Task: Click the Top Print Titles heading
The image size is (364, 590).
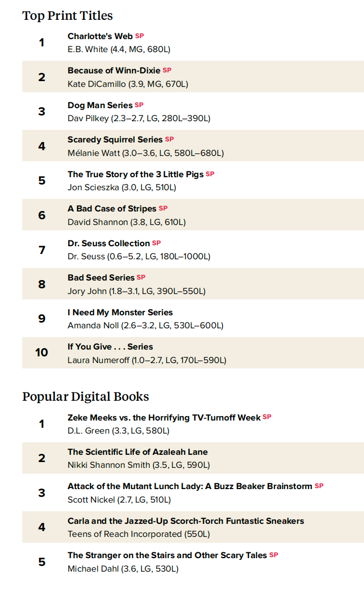Action: [68, 16]
